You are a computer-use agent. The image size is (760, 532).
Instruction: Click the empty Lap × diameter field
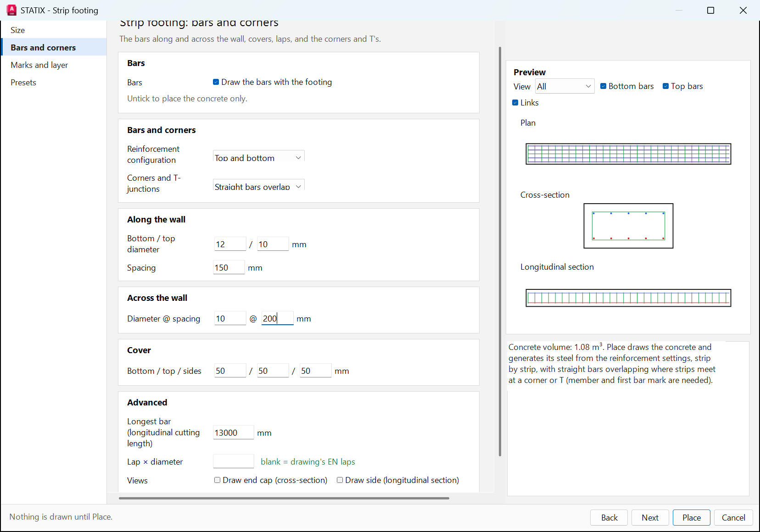pyautogui.click(x=233, y=461)
